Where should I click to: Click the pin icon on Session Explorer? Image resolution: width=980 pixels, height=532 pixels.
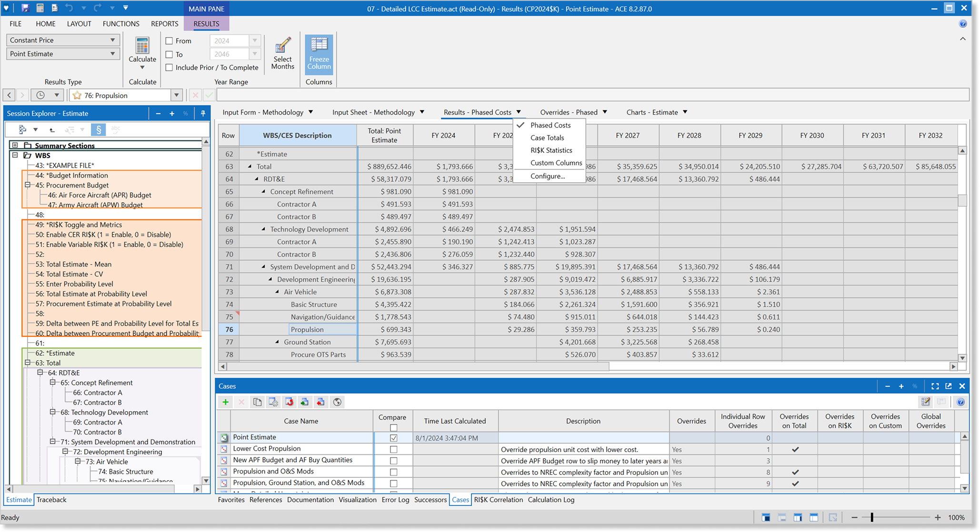203,113
